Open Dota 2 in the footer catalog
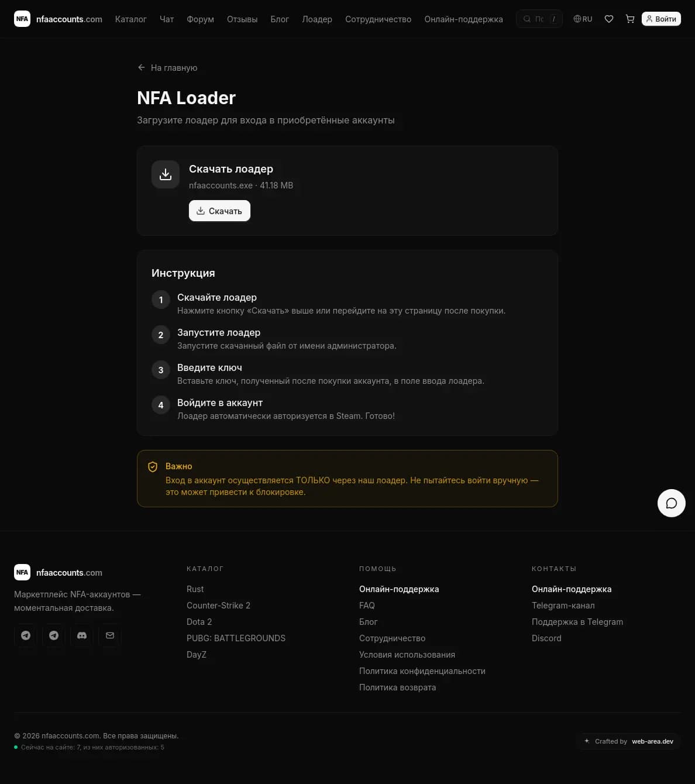The image size is (695, 784). (199, 622)
